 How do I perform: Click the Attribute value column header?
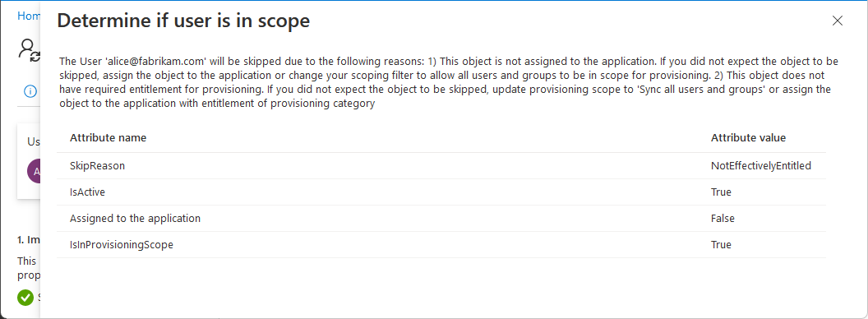749,138
